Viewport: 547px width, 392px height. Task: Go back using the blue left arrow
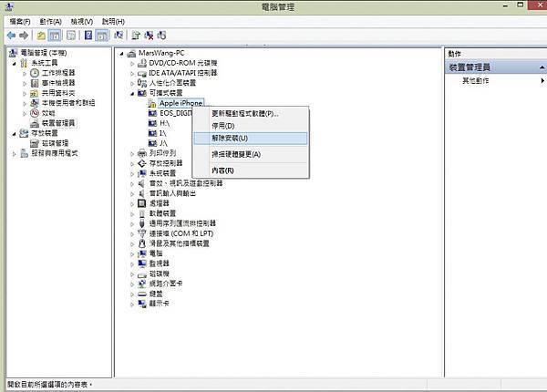coord(11,36)
